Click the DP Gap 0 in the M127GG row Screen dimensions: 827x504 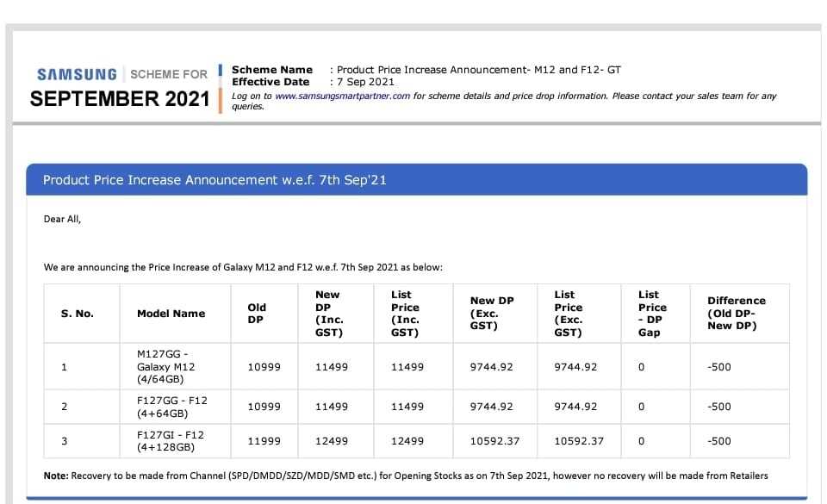click(641, 367)
